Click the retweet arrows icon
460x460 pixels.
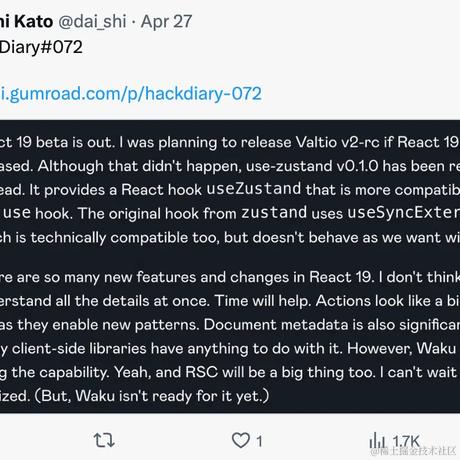(x=104, y=440)
